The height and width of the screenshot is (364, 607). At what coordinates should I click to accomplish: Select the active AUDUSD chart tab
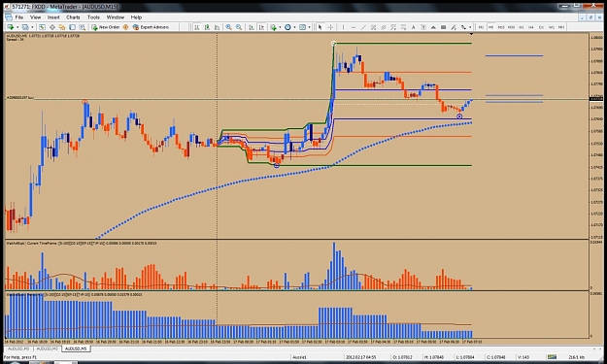(77, 348)
